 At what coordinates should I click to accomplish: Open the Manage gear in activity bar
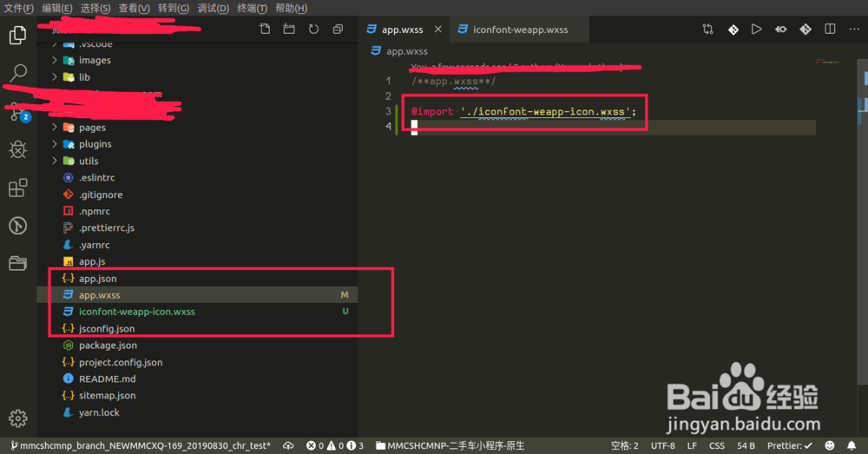[17, 418]
